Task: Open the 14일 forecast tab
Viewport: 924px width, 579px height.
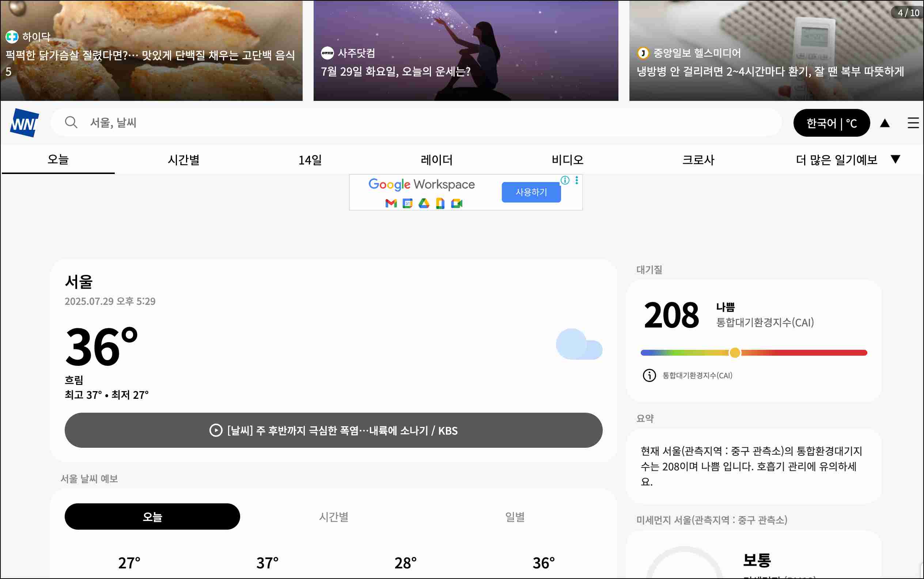Action: pyautogui.click(x=310, y=160)
